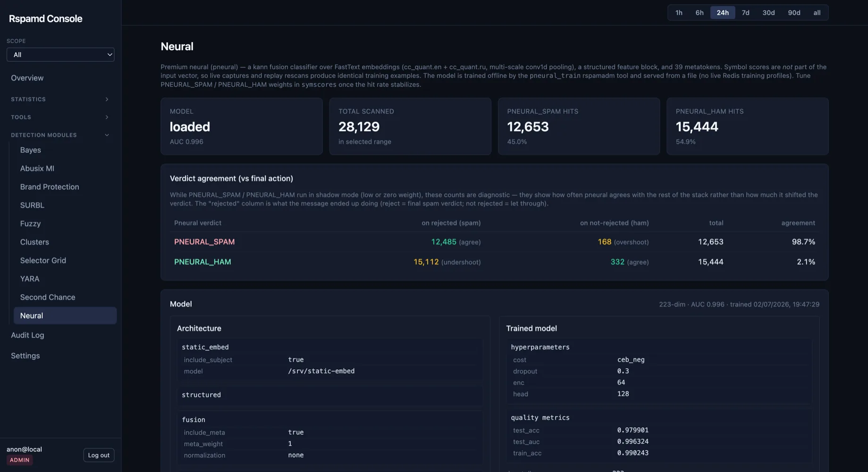Click the ADMIN role badge

click(20, 460)
